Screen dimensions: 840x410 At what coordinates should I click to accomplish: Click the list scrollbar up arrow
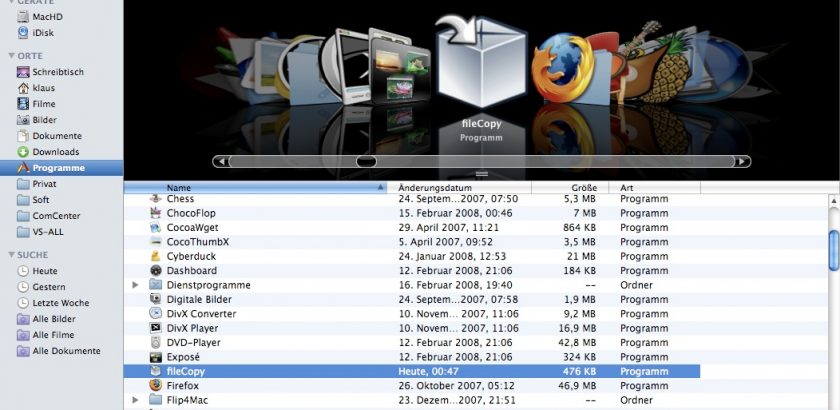[x=834, y=202]
